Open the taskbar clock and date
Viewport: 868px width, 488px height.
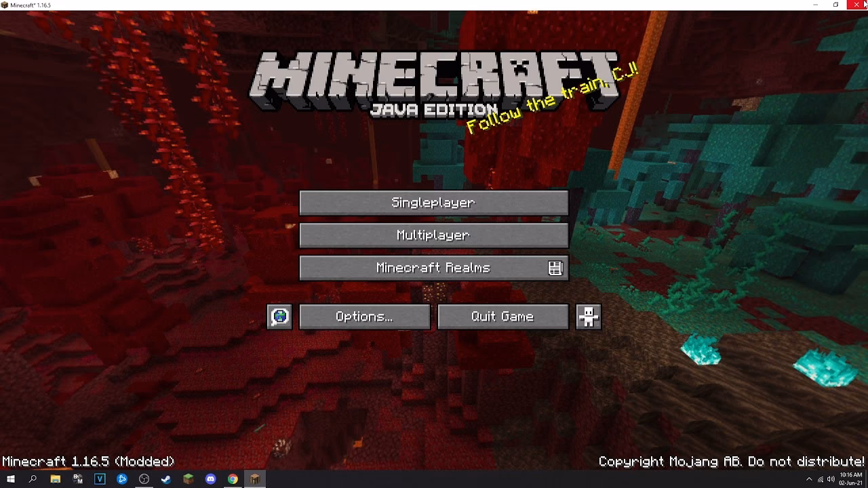tap(851, 479)
